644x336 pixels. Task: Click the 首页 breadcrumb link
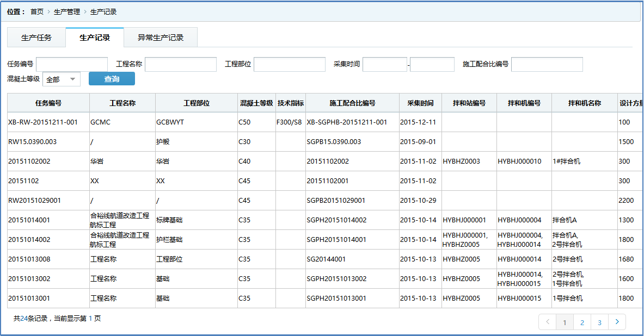(37, 11)
